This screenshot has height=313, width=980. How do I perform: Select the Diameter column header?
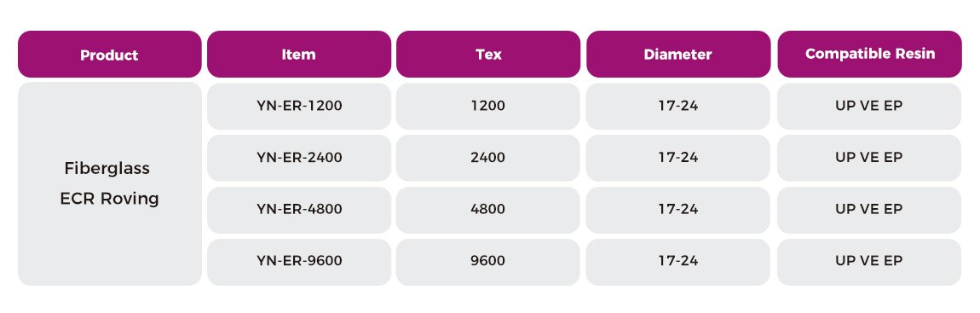click(x=678, y=55)
